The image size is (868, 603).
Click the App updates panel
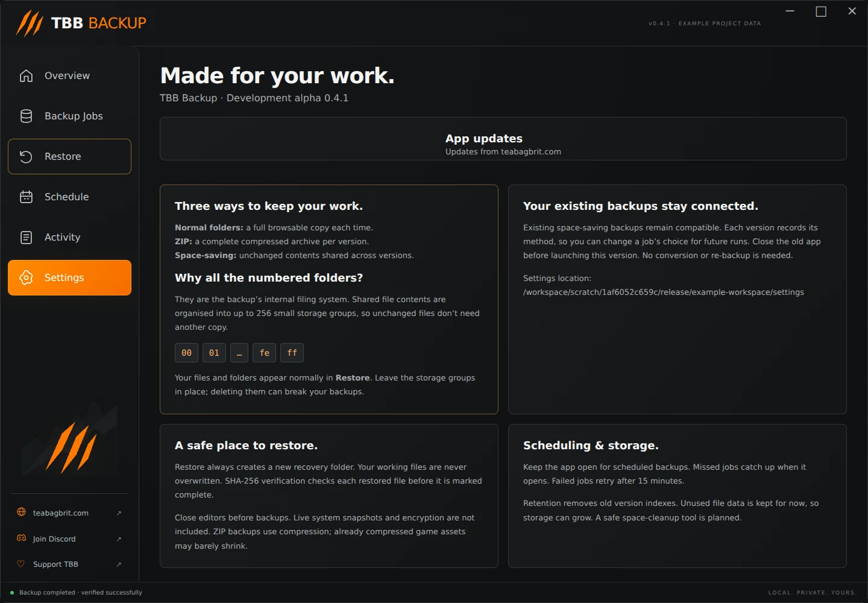(503, 139)
